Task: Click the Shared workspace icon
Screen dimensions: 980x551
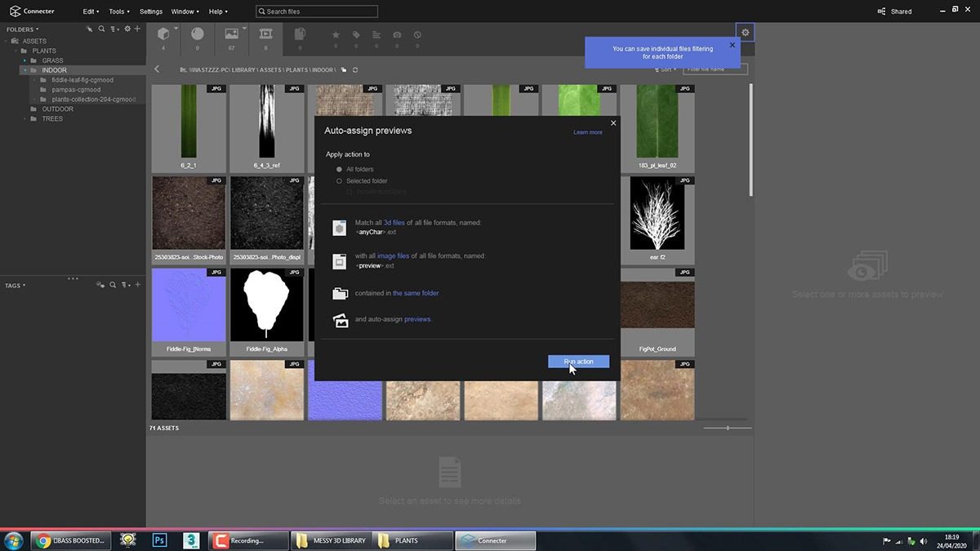Action: click(882, 11)
